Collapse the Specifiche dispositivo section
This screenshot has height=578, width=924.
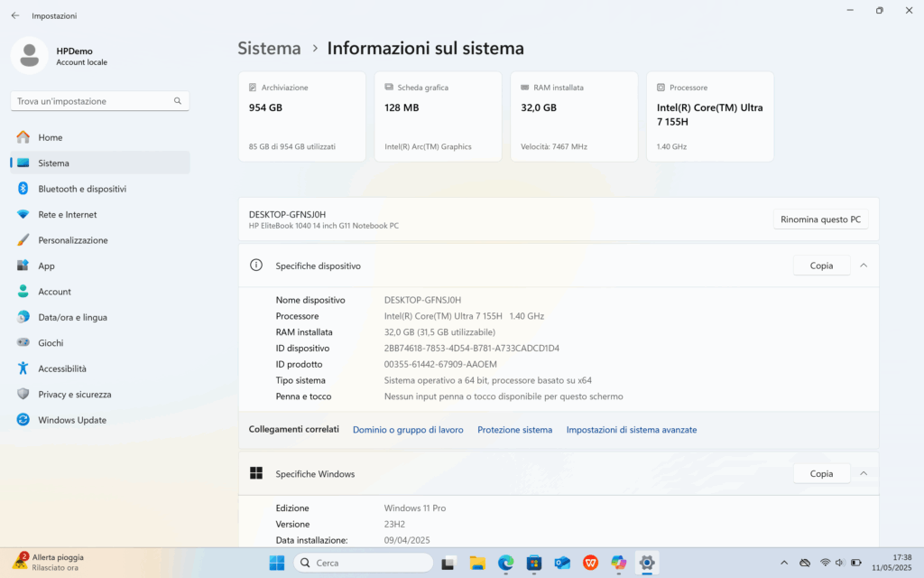pyautogui.click(x=864, y=266)
